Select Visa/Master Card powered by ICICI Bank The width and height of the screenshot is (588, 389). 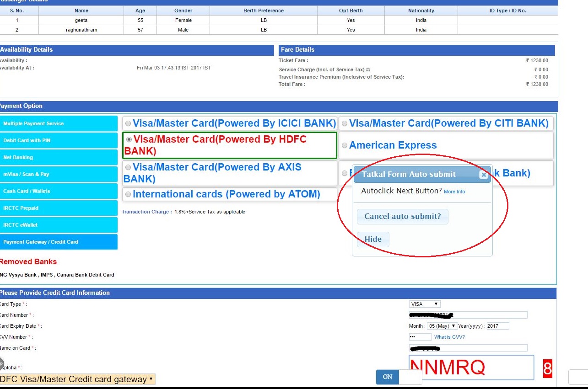128,123
